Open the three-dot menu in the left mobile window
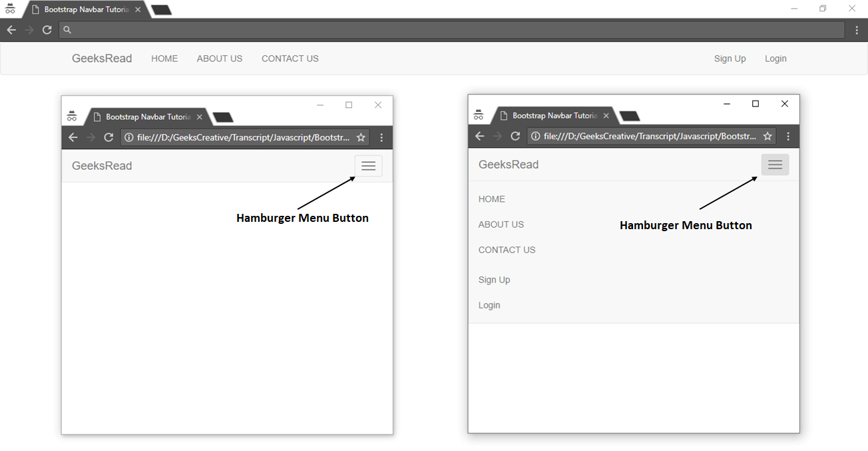Screen dimensions: 868x451 [x=381, y=137]
